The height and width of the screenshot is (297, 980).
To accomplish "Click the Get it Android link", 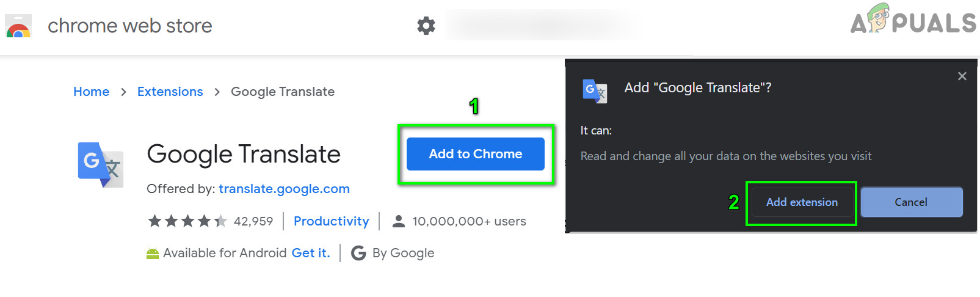I will [x=311, y=253].
